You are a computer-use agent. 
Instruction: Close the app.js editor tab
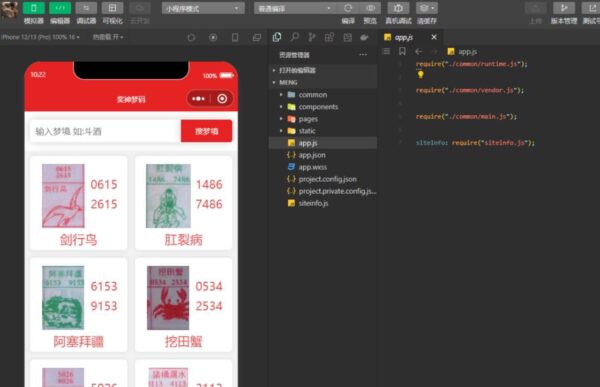(434, 37)
